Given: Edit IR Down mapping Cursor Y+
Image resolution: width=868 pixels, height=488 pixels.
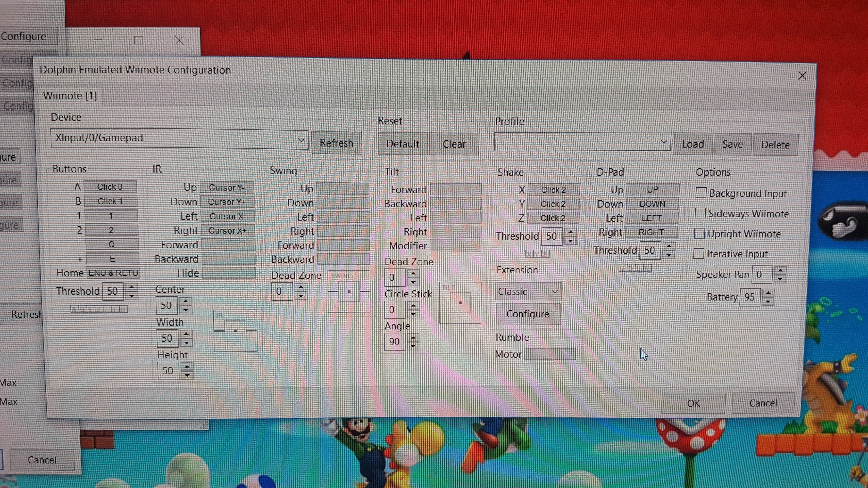Looking at the screenshot, I should (x=227, y=202).
